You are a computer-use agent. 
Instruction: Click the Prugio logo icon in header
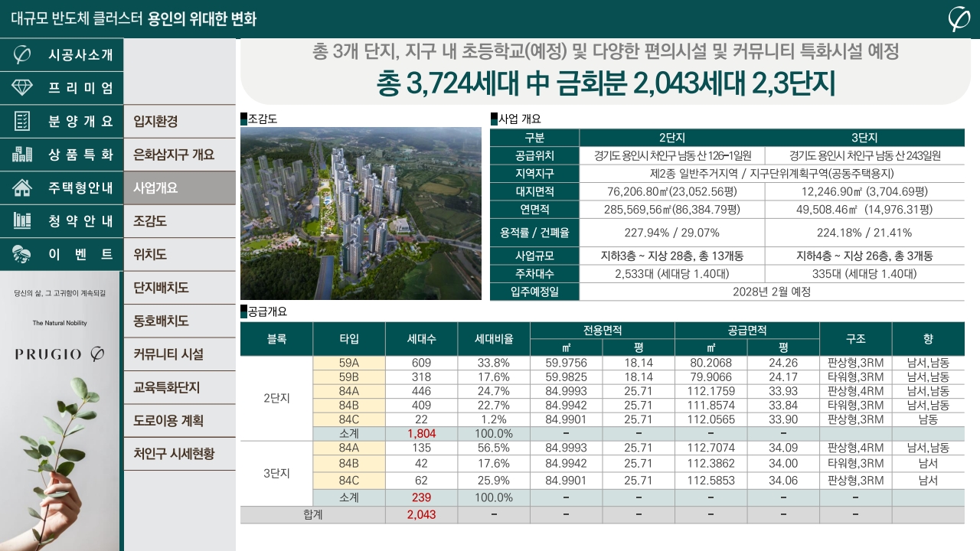[959, 18]
